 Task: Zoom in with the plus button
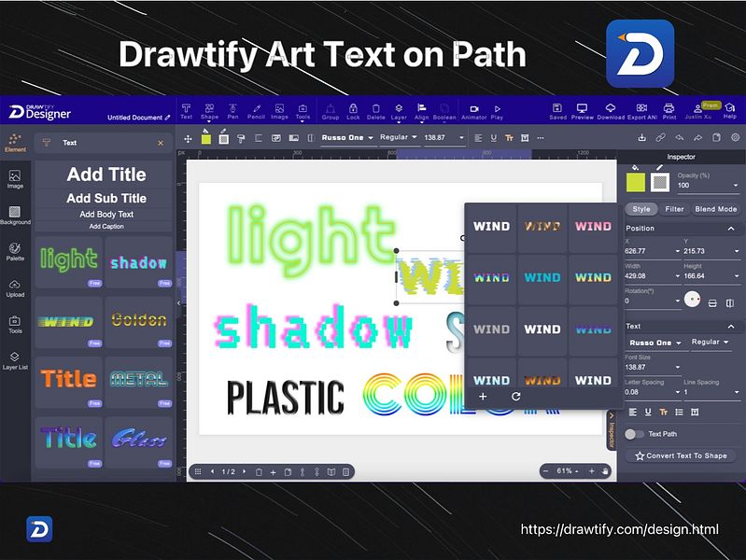591,471
